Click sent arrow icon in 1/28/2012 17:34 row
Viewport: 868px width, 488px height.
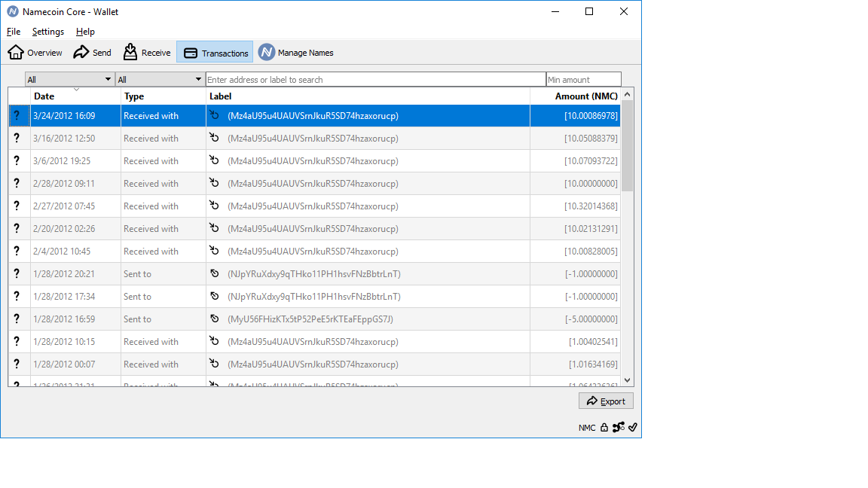pos(214,296)
